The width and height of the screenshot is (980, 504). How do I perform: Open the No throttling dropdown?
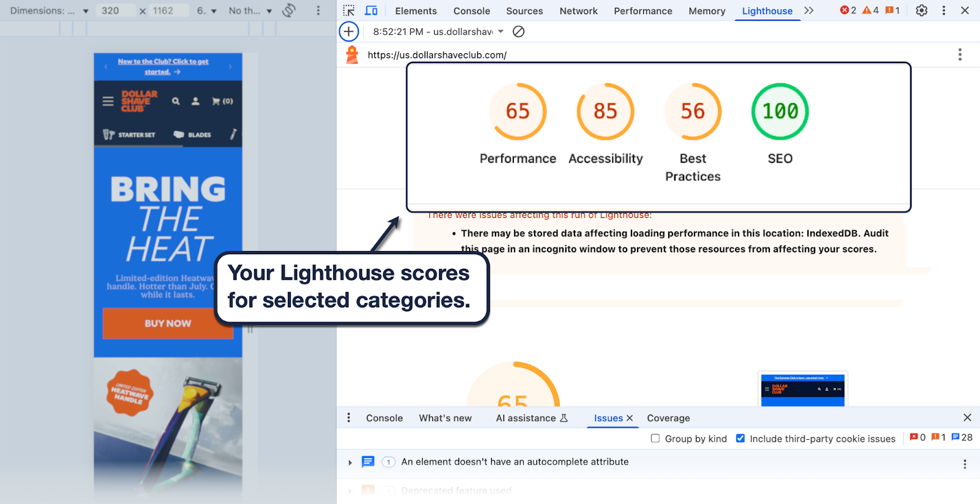251,10
